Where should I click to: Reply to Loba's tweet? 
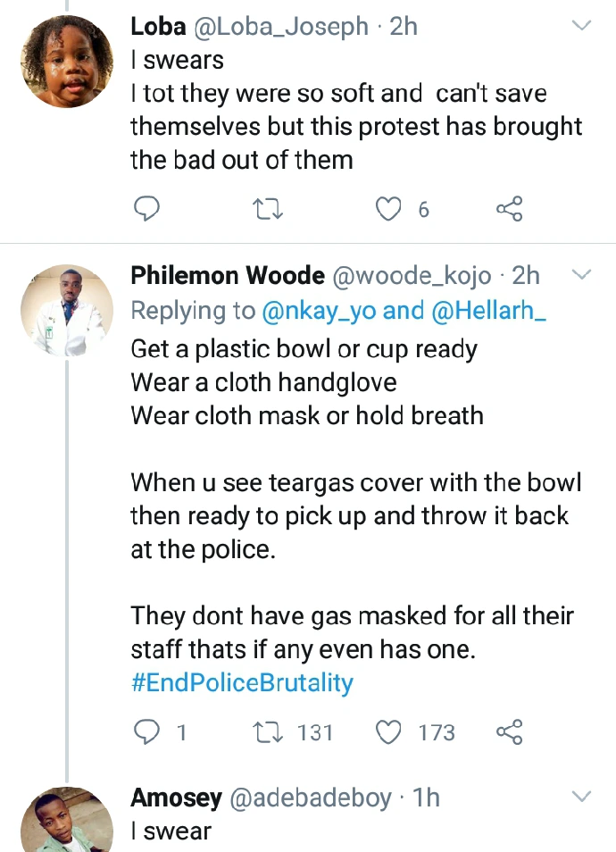pyautogui.click(x=146, y=209)
